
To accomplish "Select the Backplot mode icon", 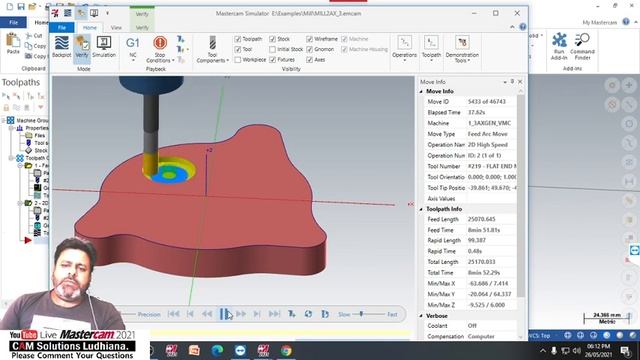I will click(x=62, y=43).
